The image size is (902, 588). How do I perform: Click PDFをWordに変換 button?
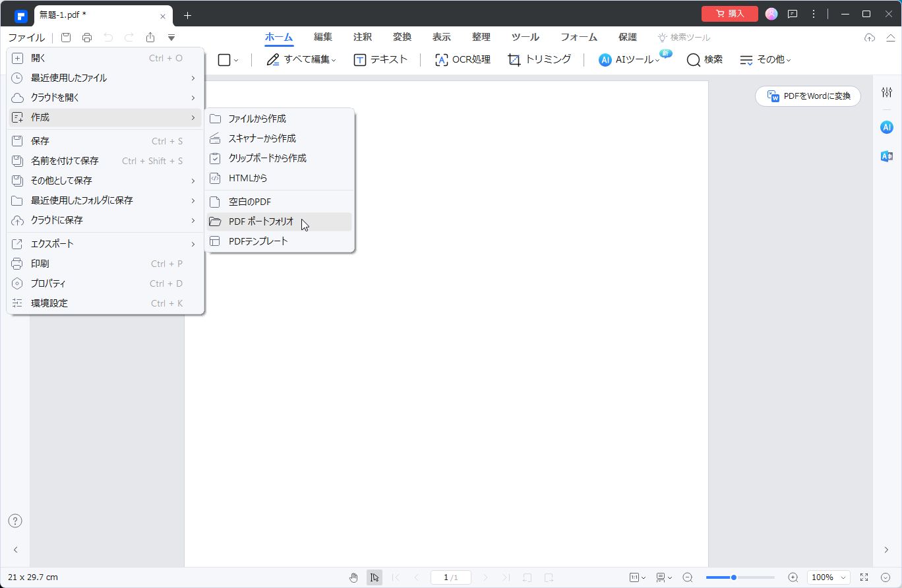point(807,96)
